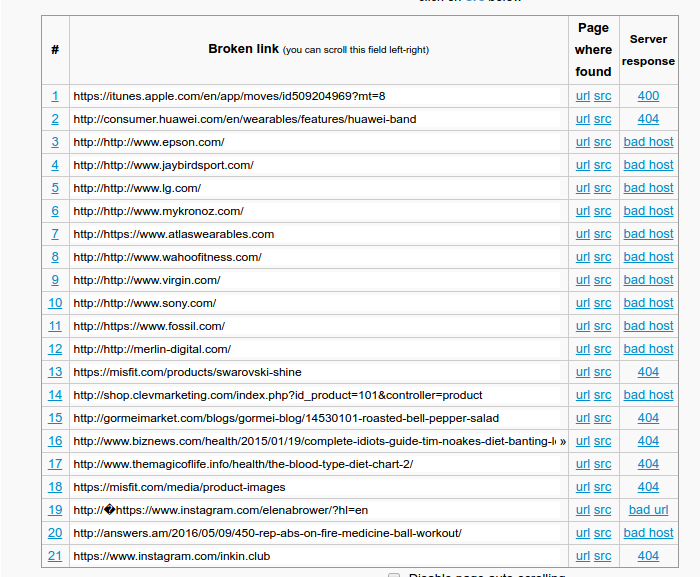The image size is (700, 577).
Task: Open url link for misfit product-images row
Action: click(583, 487)
